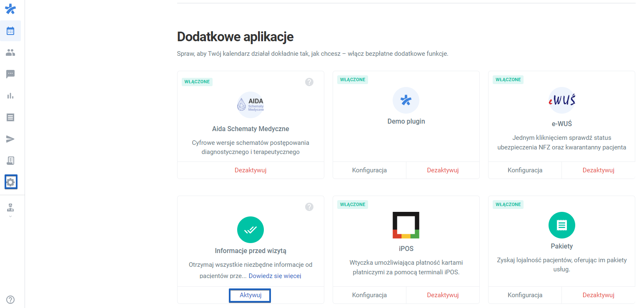View statistics via the bar chart icon
Screen dimensions: 644x308
pos(10,96)
